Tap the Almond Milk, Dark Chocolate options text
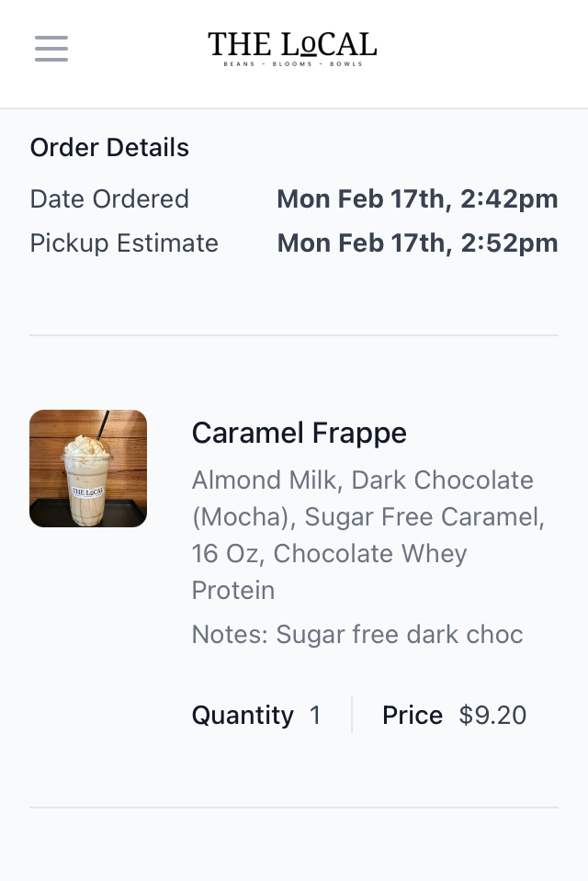This screenshot has height=881, width=588. (362, 480)
